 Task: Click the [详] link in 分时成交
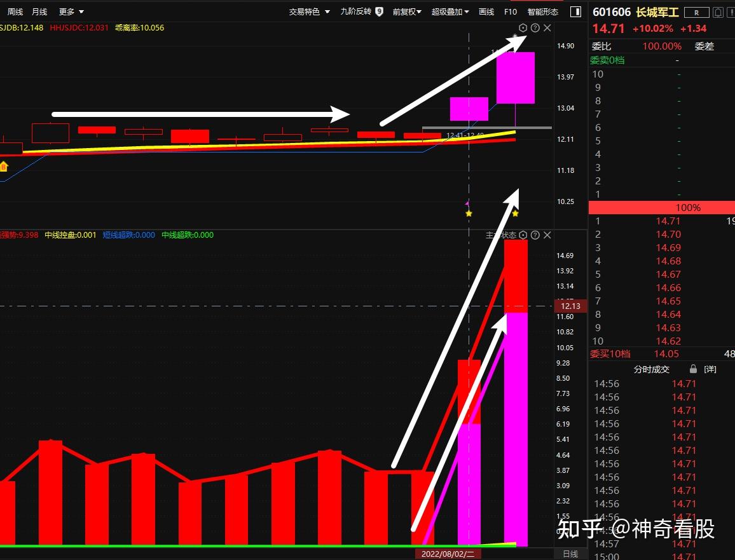[710, 369]
